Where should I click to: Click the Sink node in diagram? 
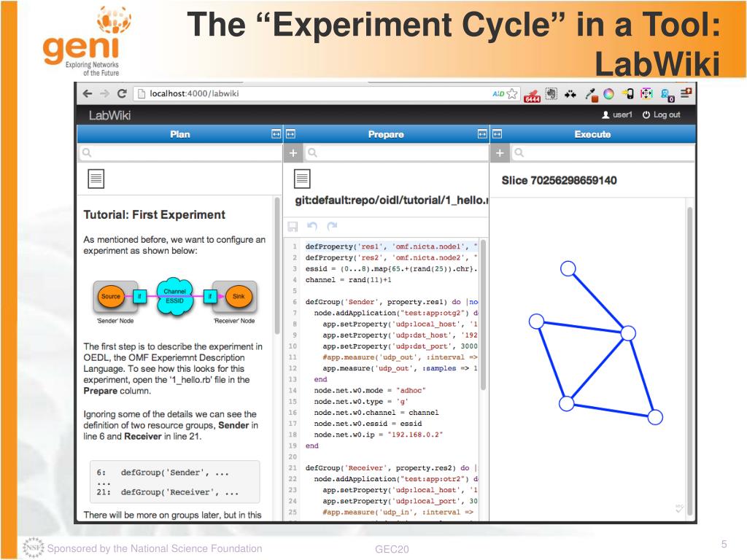(239, 296)
